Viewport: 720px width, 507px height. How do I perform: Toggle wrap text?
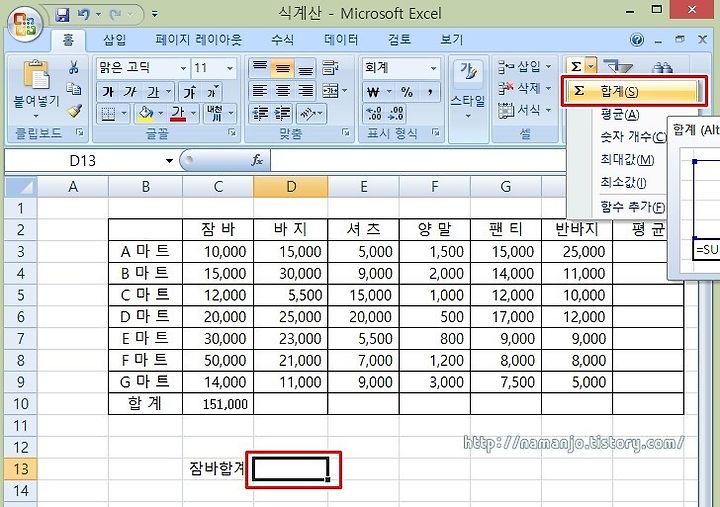click(330, 68)
